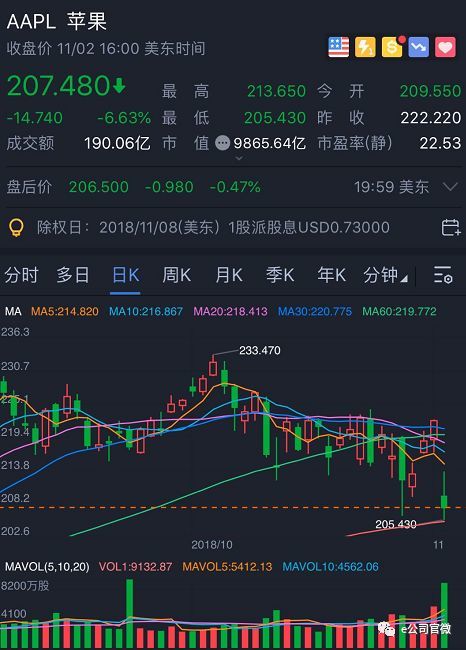Tap the turnover value 190.06亿

(117, 143)
